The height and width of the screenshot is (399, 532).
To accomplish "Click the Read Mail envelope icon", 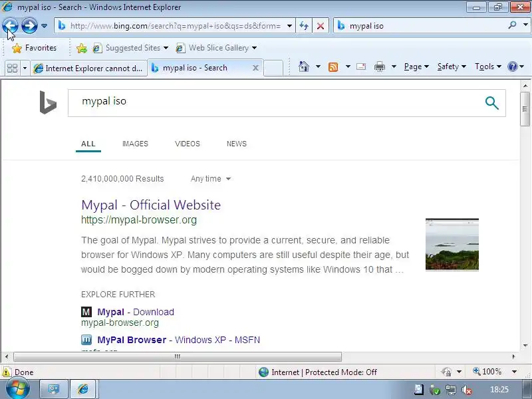I will point(361,66).
